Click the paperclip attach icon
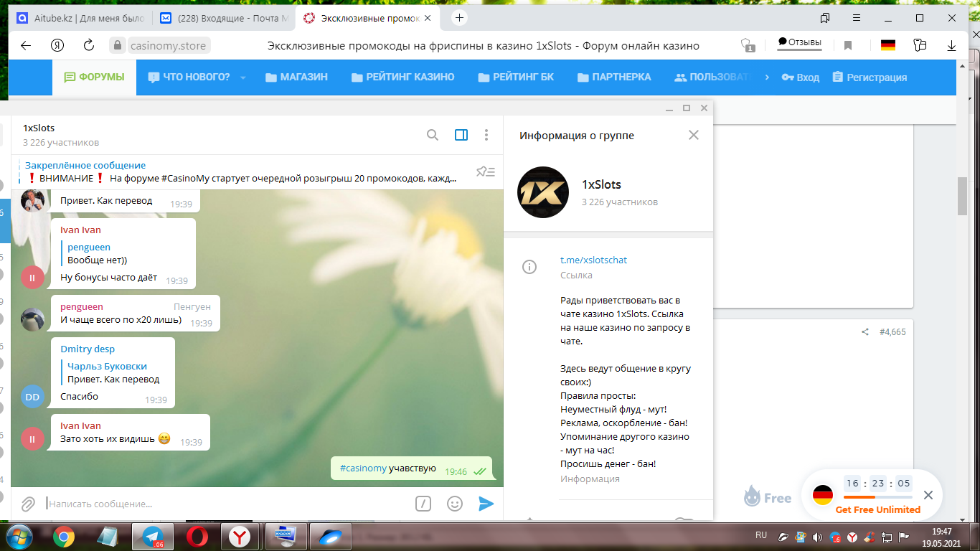Viewport: 980px width, 551px height. (x=28, y=504)
